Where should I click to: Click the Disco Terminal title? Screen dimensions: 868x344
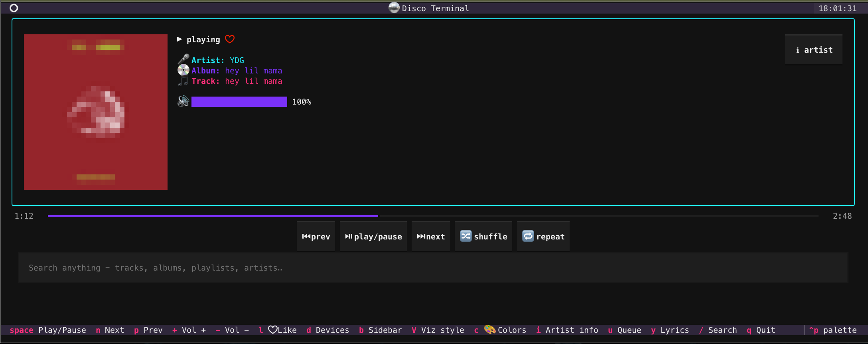pyautogui.click(x=436, y=8)
